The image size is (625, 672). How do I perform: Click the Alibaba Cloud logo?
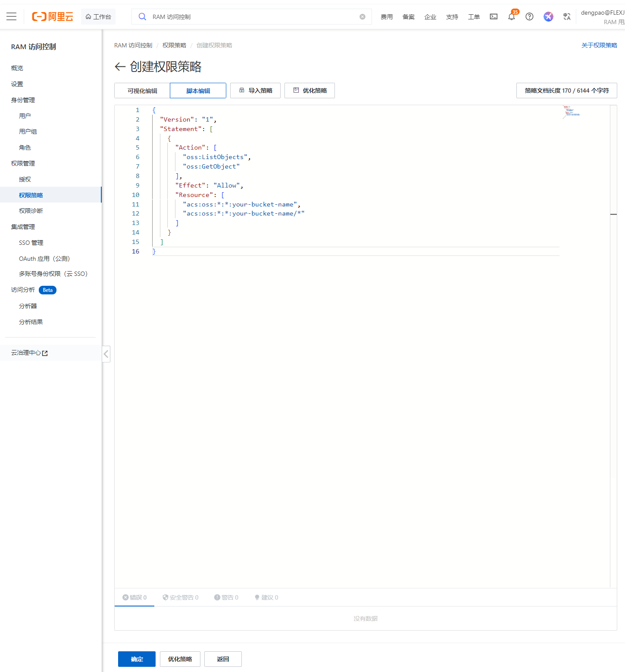point(53,16)
